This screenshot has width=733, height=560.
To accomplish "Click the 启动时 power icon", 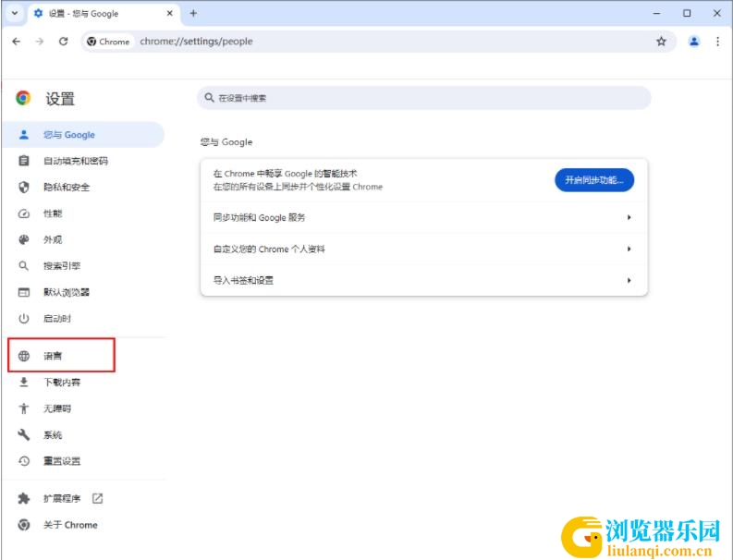I will (x=24, y=318).
